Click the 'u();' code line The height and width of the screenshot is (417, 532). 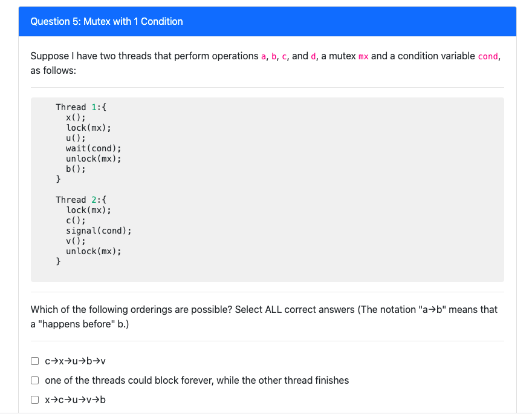click(x=76, y=138)
